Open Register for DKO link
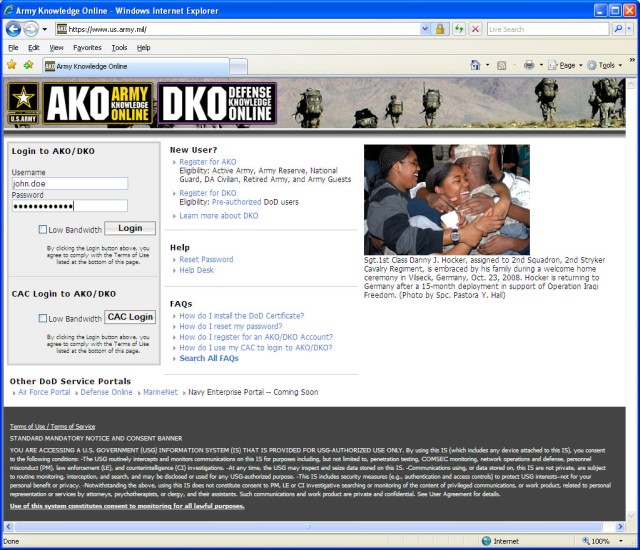 tap(208, 193)
